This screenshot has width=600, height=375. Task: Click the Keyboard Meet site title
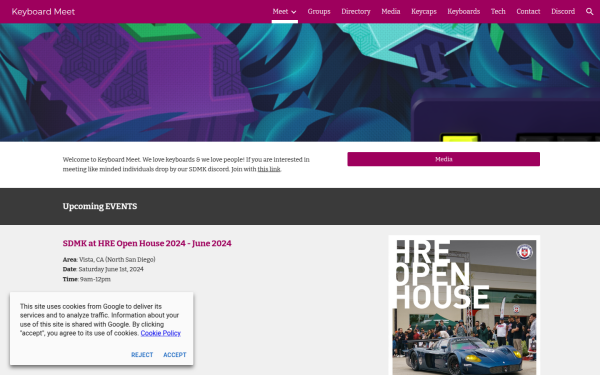click(x=43, y=12)
